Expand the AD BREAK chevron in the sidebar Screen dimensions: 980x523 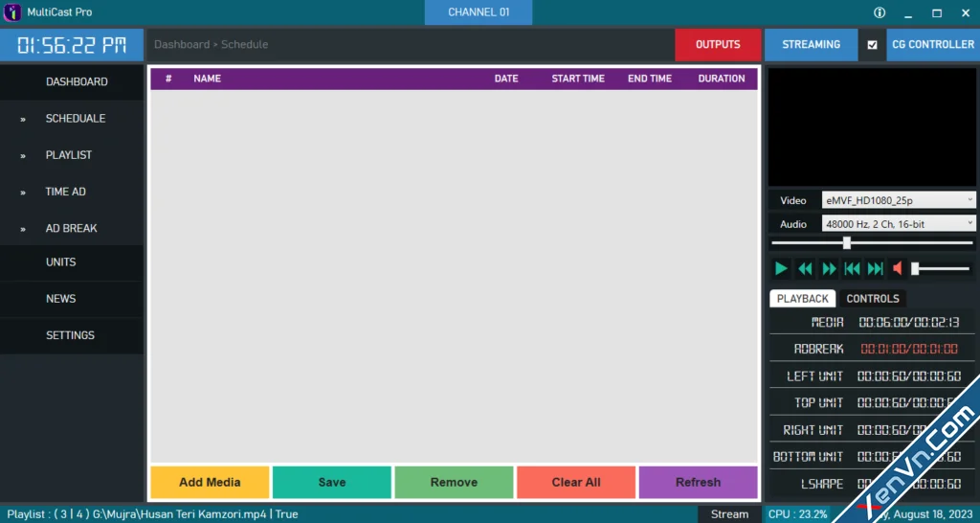pos(23,229)
